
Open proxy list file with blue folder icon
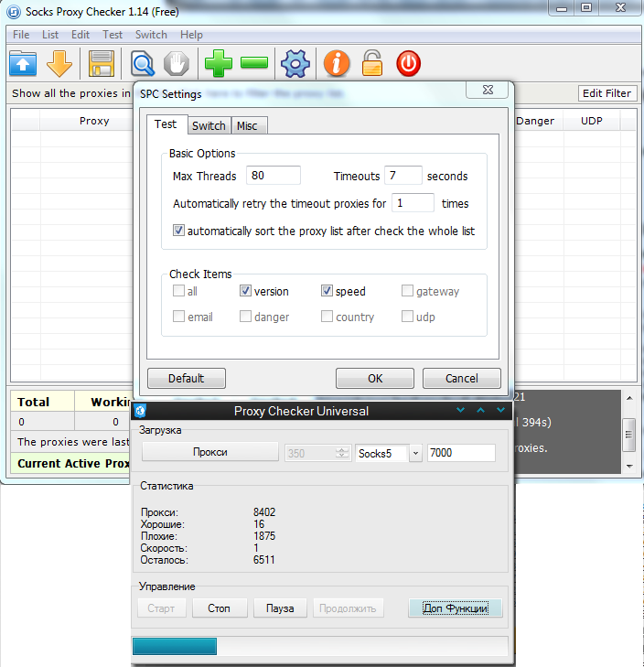click(23, 63)
